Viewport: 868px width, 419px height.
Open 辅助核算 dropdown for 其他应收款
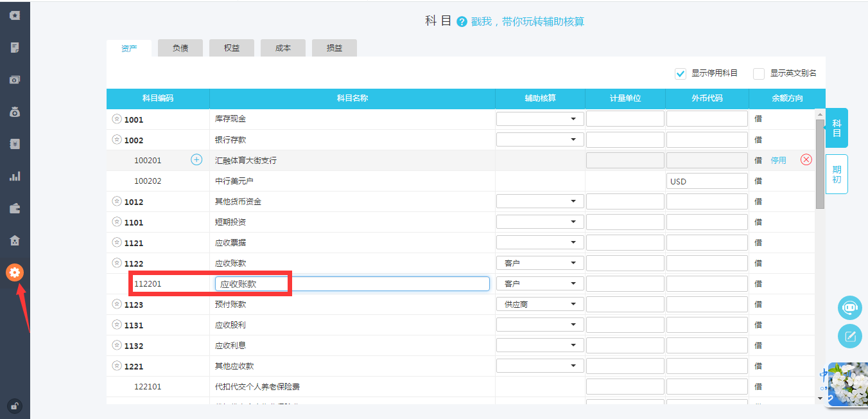point(540,366)
